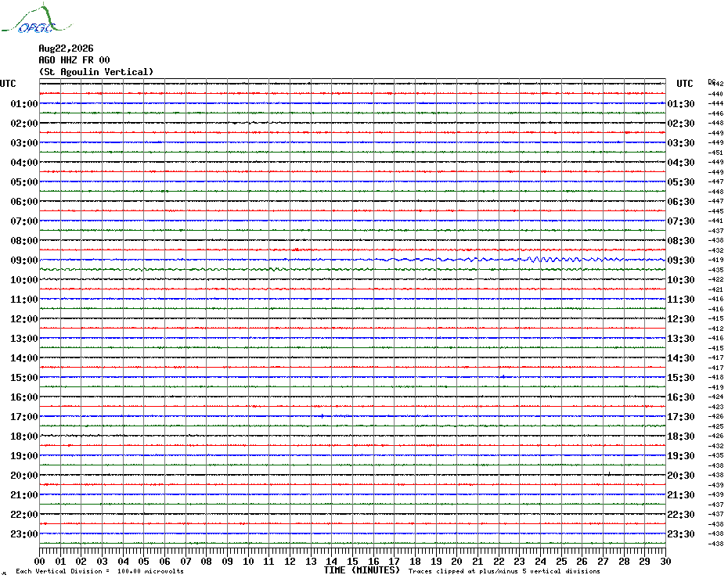728x582 pixels.
Task: Click the 17:00 blue trace spike
Action: pos(323,416)
